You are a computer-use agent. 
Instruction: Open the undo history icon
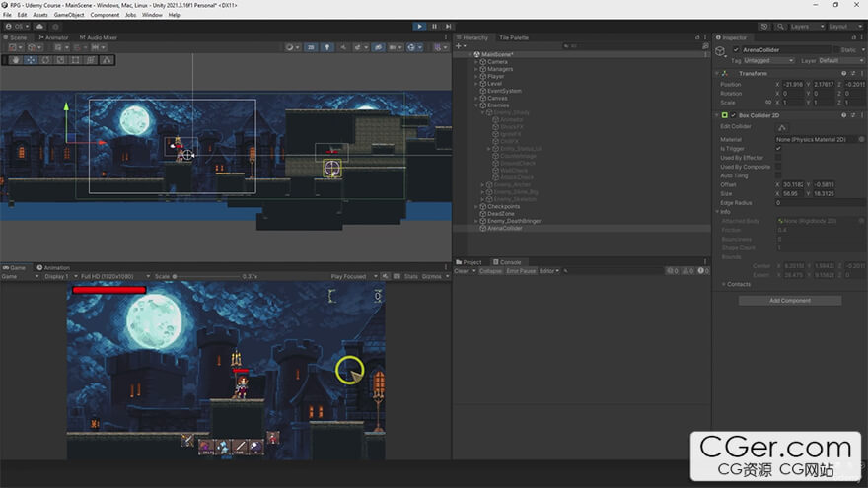click(x=764, y=26)
